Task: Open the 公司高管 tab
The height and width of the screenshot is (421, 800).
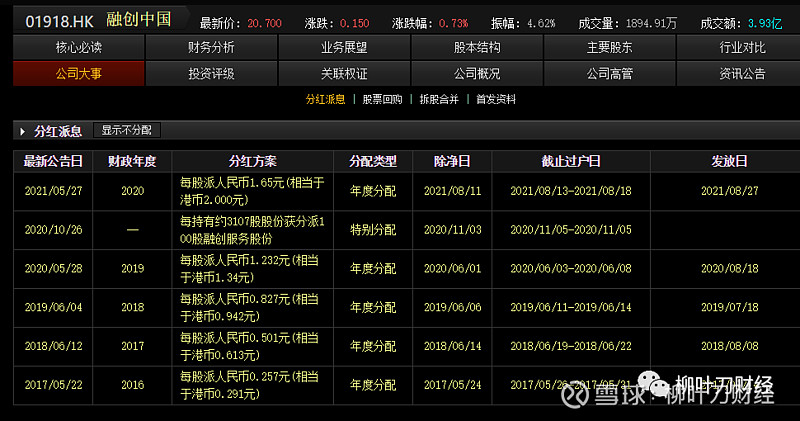Action: coord(610,73)
